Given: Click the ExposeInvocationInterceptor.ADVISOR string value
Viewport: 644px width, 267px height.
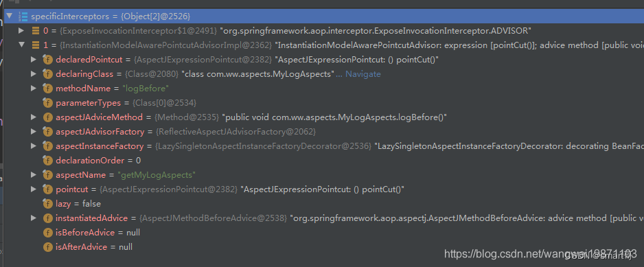Looking at the screenshot, I should coord(376,31).
